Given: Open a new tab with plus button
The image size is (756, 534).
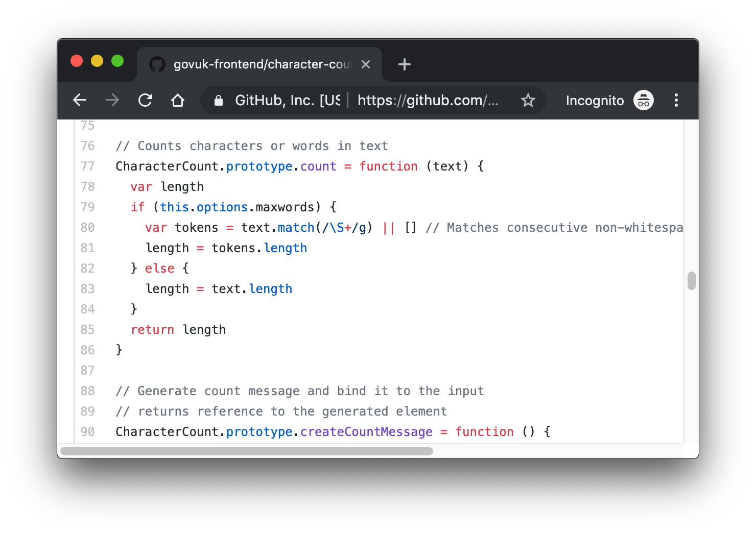Looking at the screenshot, I should coord(405,64).
